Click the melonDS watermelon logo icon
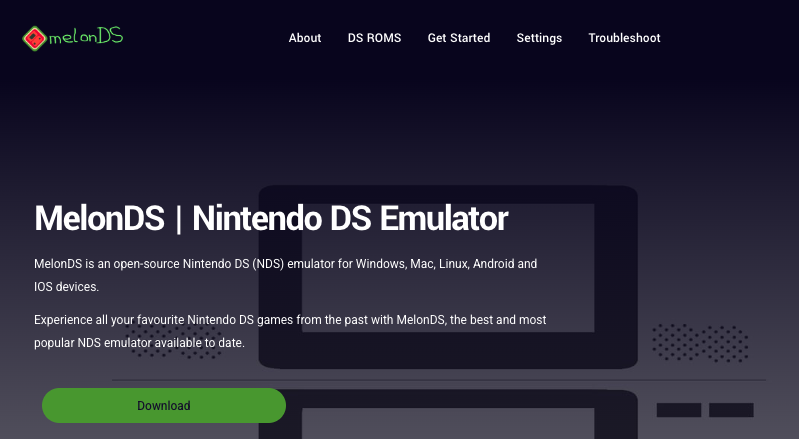 35,38
